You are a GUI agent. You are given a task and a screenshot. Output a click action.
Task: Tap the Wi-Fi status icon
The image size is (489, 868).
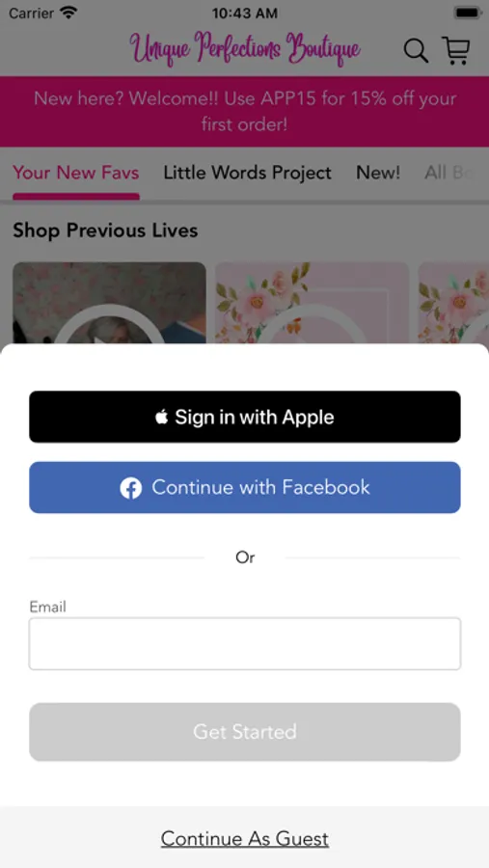(69, 13)
